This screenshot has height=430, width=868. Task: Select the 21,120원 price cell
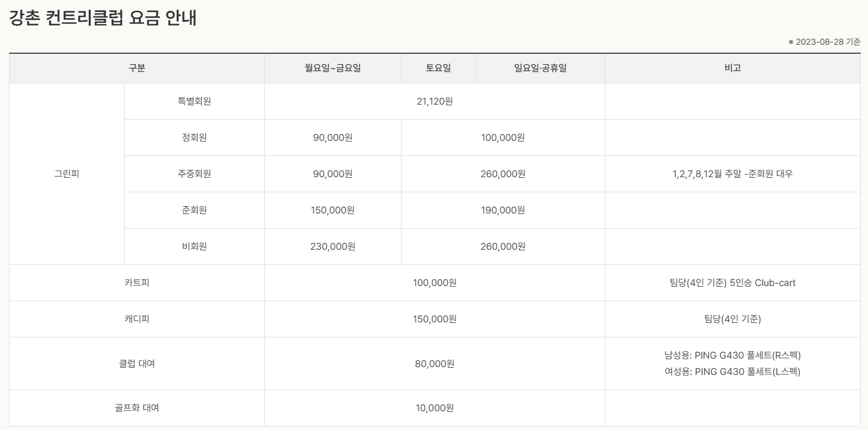tap(434, 102)
